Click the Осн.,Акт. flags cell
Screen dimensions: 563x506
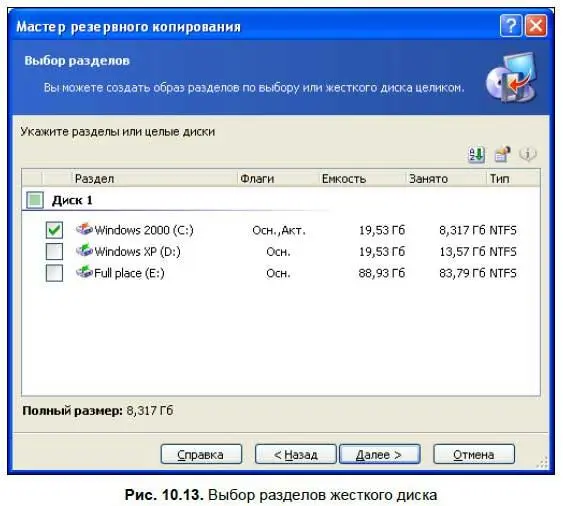point(279,230)
